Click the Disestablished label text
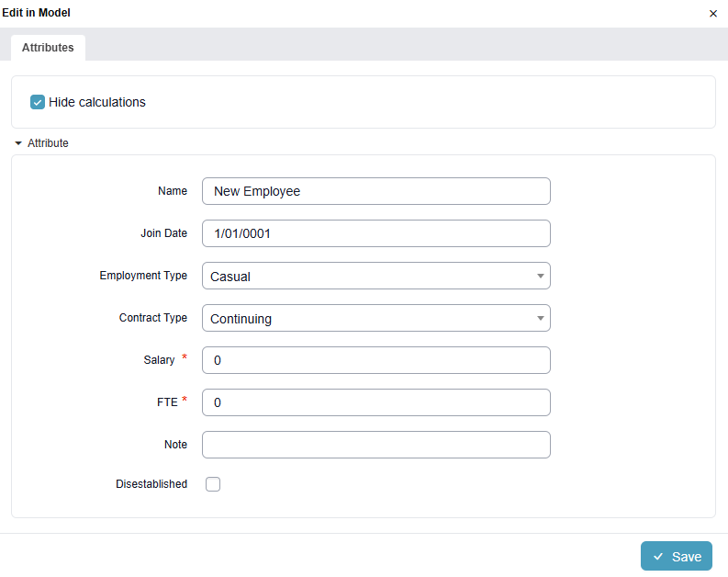The image size is (728, 577). 151,484
